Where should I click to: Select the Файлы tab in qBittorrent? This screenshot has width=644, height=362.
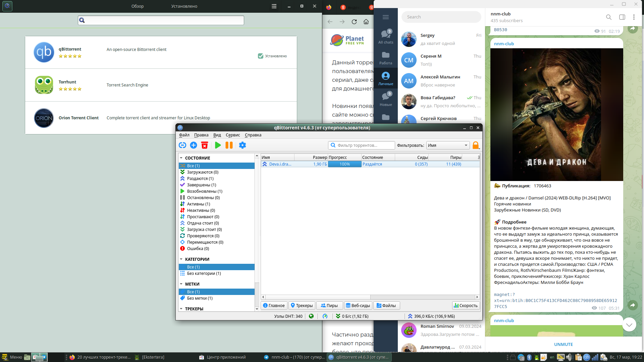pyautogui.click(x=386, y=305)
